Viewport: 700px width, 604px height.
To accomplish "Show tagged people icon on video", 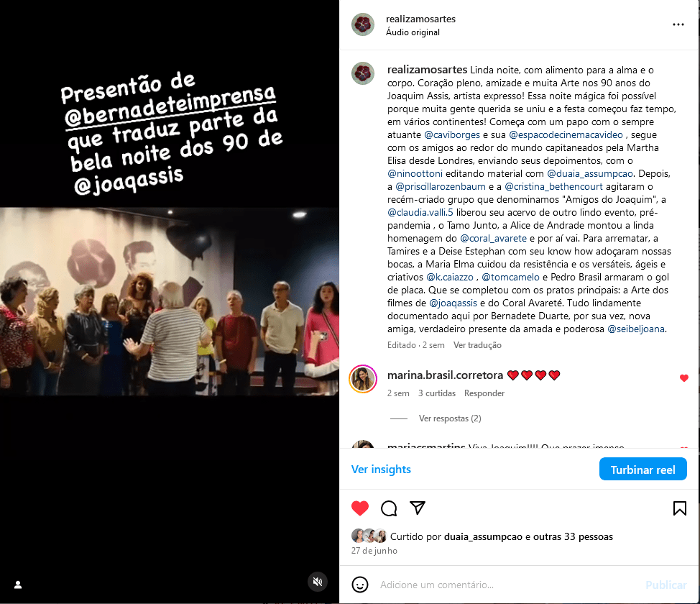I will click(18, 585).
